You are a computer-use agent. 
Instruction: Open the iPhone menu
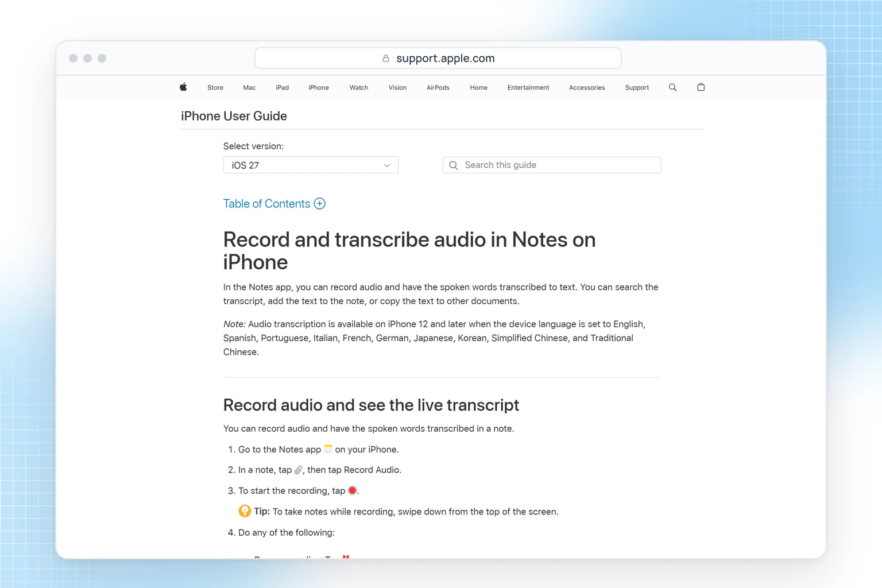tap(319, 87)
